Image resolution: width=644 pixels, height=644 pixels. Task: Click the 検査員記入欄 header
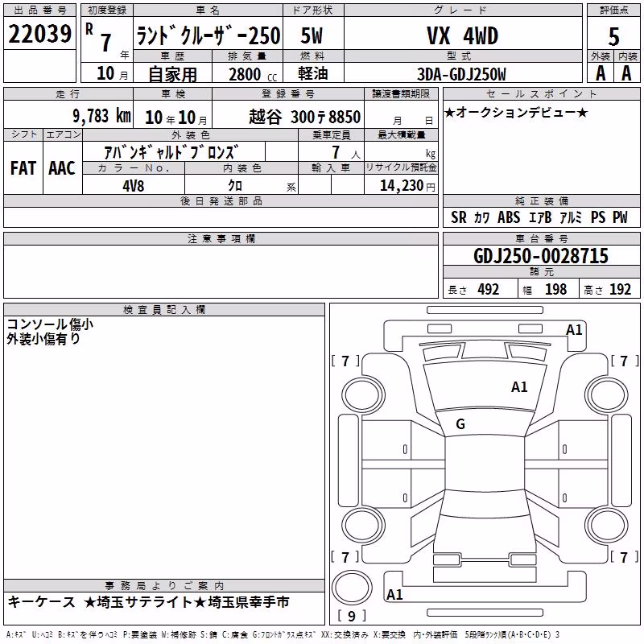(x=164, y=310)
